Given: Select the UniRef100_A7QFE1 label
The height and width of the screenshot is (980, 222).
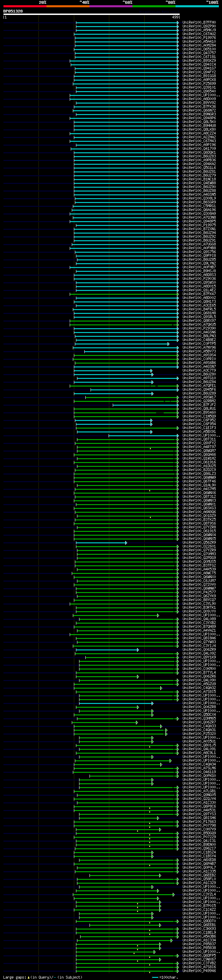Looking at the screenshot, I should point(199,386).
